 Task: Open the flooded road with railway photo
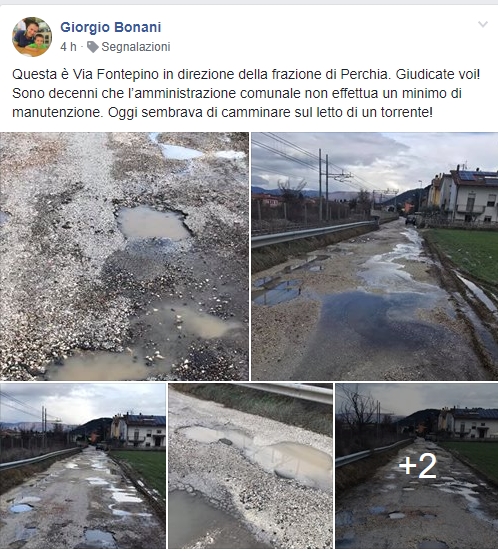pos(375,256)
